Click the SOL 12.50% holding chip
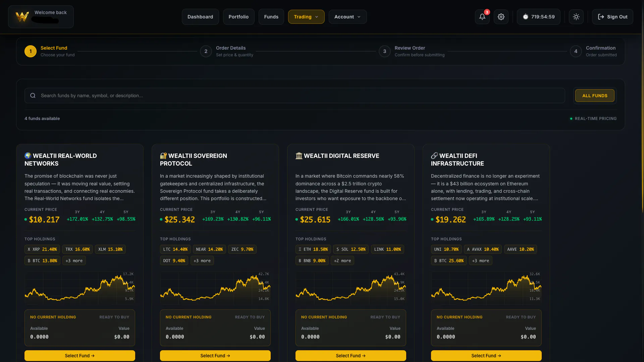Screen dimensions: 644x362 (x=351, y=249)
